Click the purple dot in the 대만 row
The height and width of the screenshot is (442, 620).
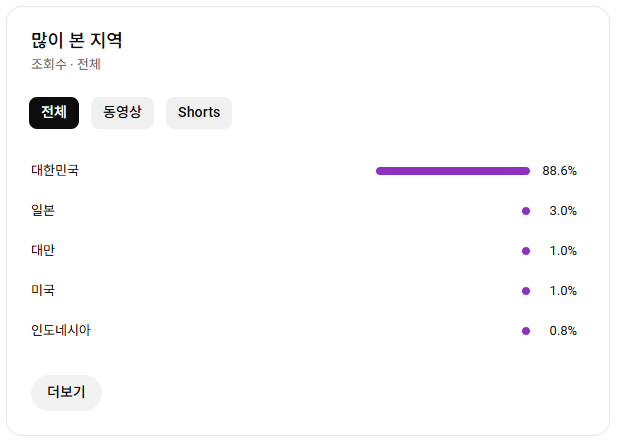coord(526,251)
